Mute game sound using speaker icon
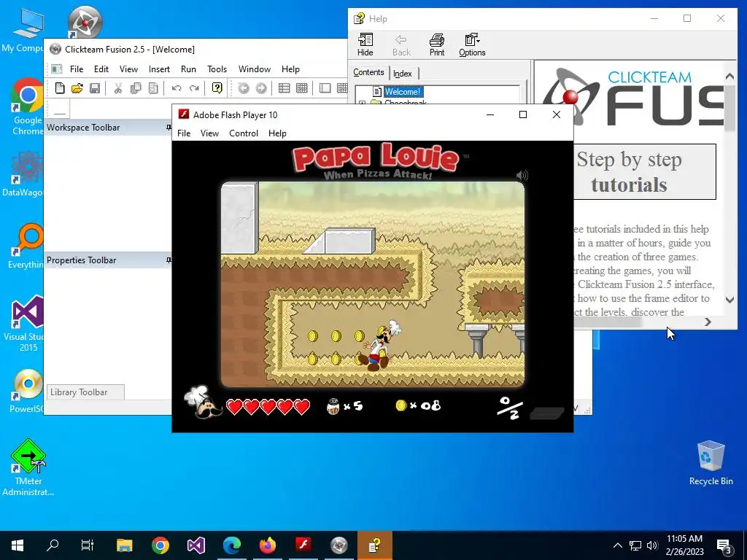Image resolution: width=747 pixels, height=560 pixels. point(522,175)
